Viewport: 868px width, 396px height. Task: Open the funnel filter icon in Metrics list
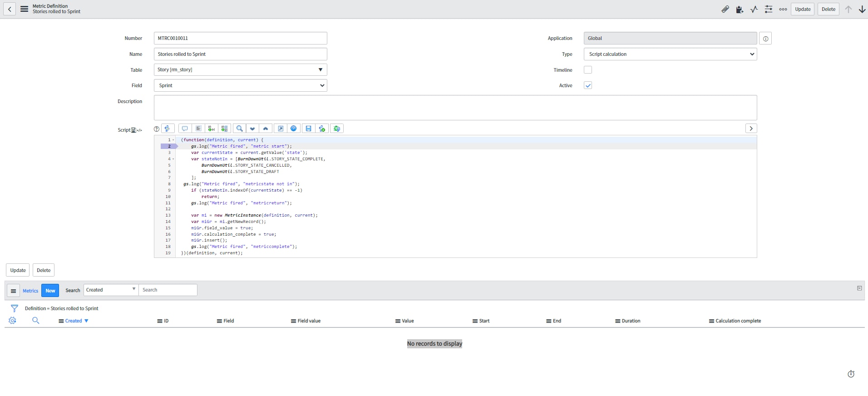coord(15,308)
